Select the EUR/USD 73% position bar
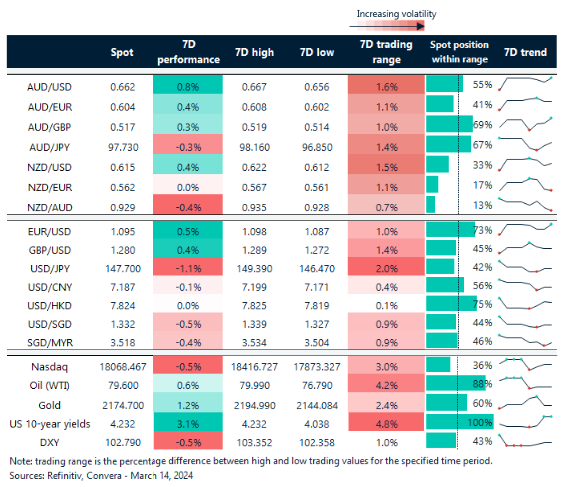The image size is (565, 487). click(450, 230)
